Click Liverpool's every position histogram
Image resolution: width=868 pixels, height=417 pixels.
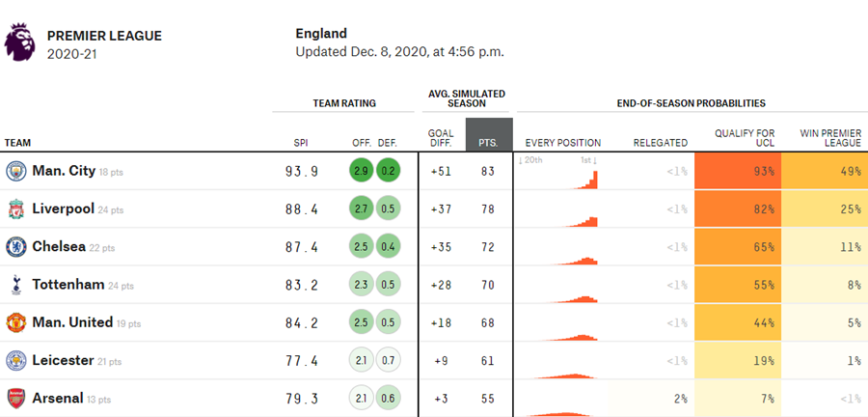tap(556, 209)
